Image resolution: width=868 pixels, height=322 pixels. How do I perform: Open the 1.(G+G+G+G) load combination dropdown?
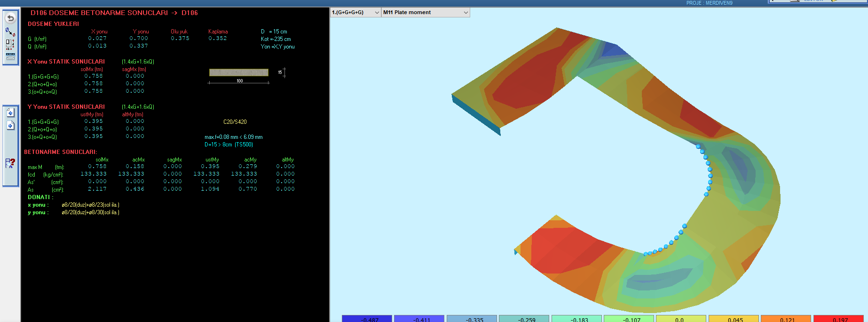[x=355, y=12]
